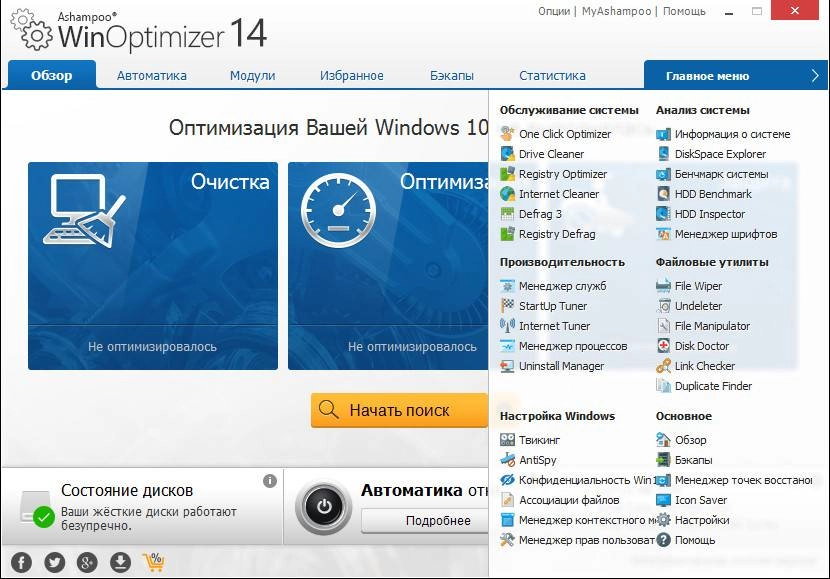The image size is (830, 579).
Task: Click the download arrow icon in footer
Action: pyautogui.click(x=120, y=562)
